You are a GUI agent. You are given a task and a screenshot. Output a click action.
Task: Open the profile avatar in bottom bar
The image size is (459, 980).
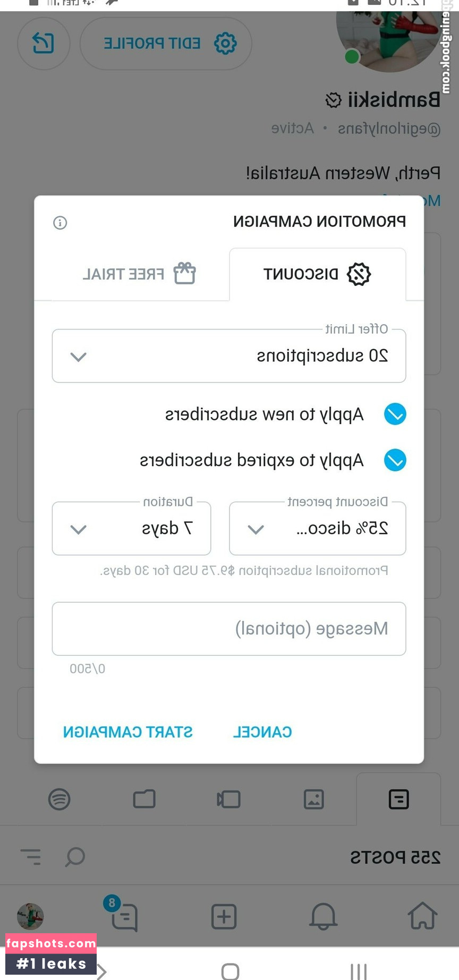click(x=30, y=916)
